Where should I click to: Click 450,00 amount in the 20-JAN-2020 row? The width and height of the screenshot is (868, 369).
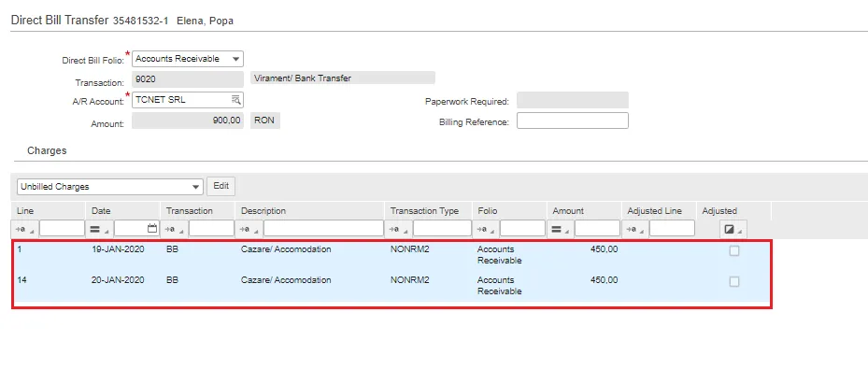pos(604,280)
